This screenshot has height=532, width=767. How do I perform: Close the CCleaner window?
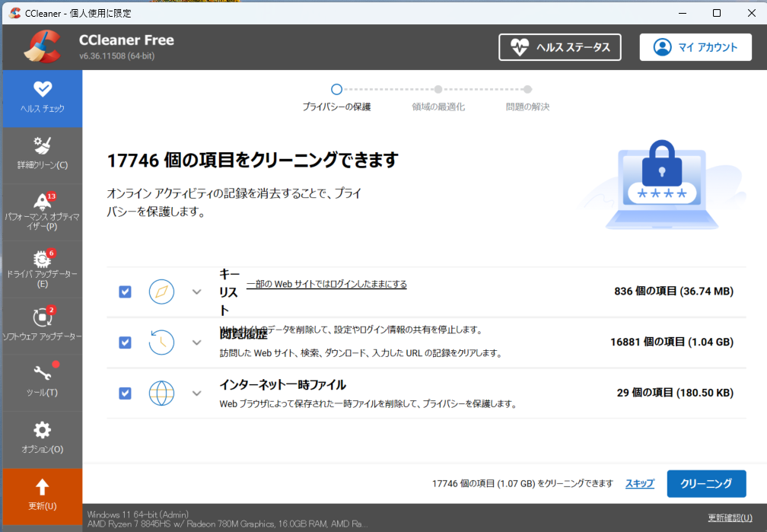[752, 13]
